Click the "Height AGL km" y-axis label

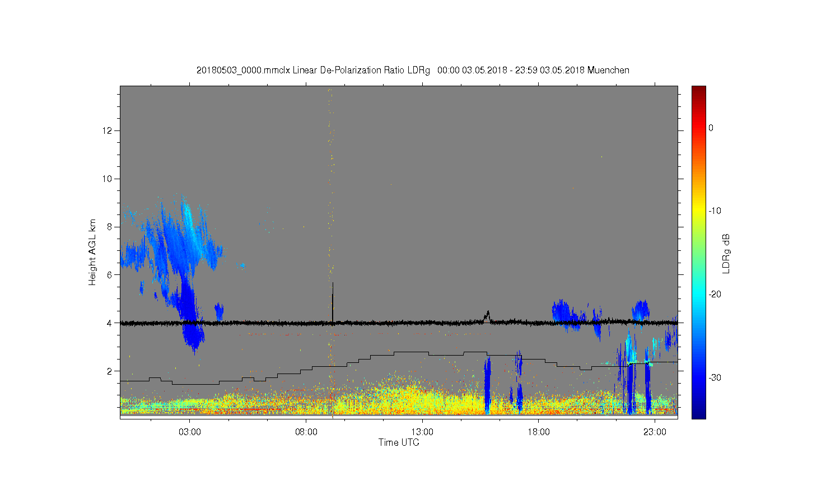(x=92, y=252)
